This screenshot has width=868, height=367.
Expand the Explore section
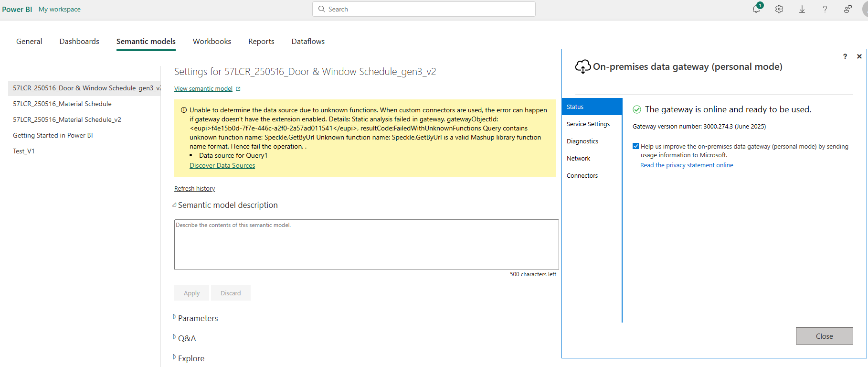(x=174, y=357)
